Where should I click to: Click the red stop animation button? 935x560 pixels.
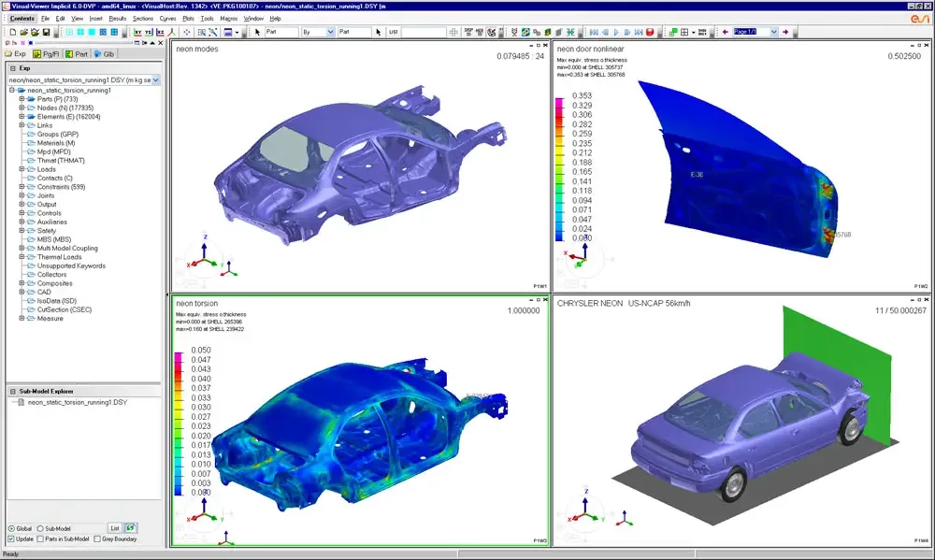(650, 32)
